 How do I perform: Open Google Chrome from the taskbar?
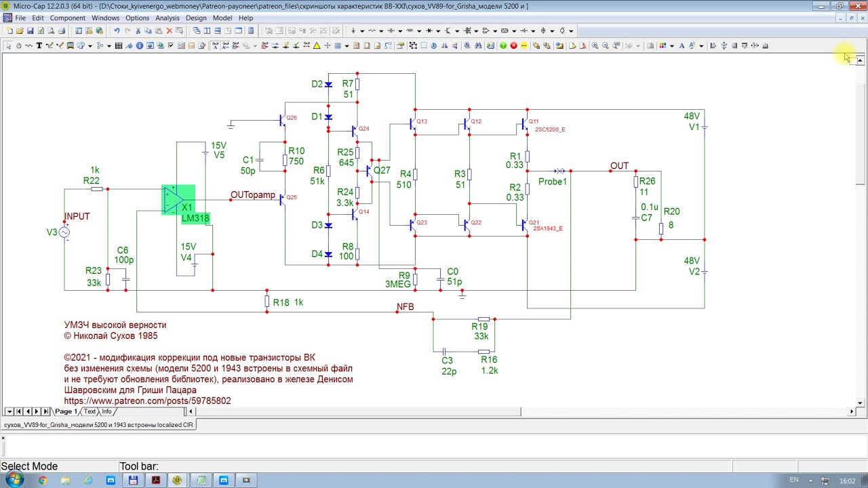(42, 481)
